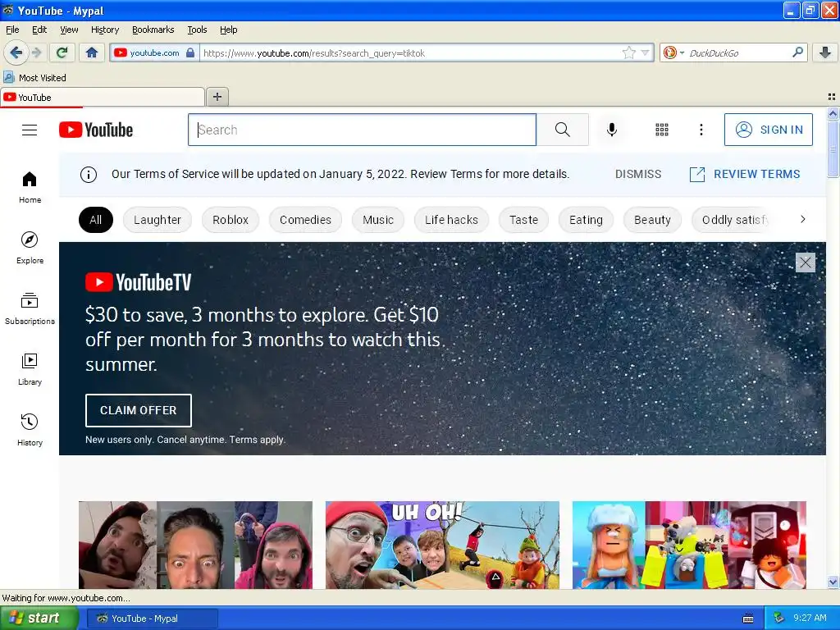This screenshot has height=630, width=840.
Task: Go to Home in the YouTube sidebar
Action: (30, 188)
